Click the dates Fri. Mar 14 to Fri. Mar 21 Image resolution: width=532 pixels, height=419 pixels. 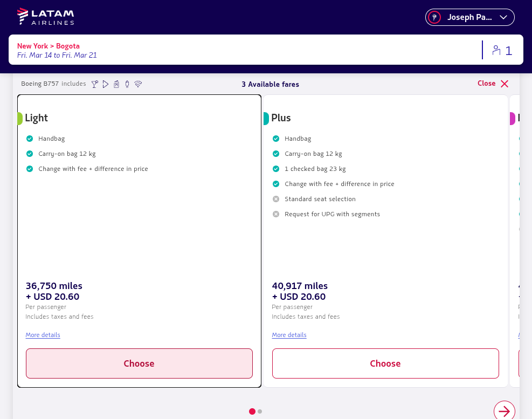tap(57, 55)
